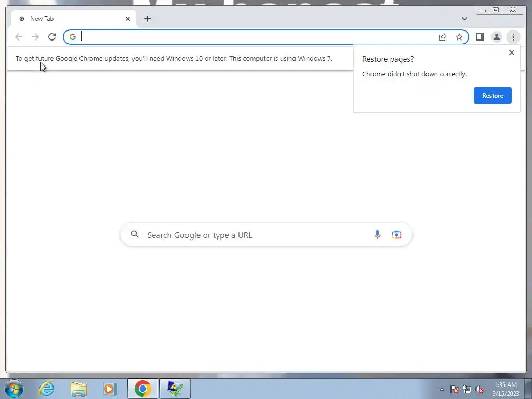Viewport: 532px width, 399px height.
Task: Select the New Tab tab
Action: (x=74, y=19)
